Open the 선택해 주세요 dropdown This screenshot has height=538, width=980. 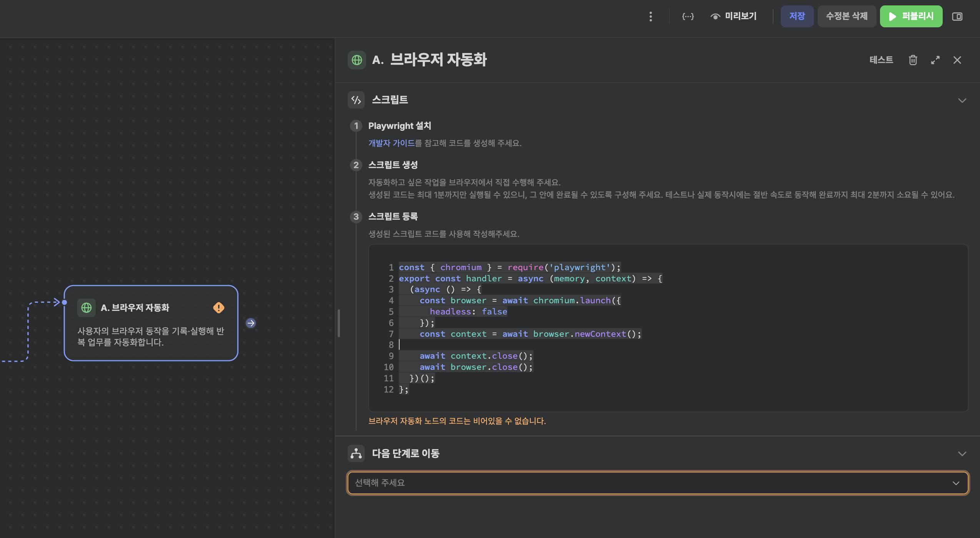pyautogui.click(x=658, y=483)
